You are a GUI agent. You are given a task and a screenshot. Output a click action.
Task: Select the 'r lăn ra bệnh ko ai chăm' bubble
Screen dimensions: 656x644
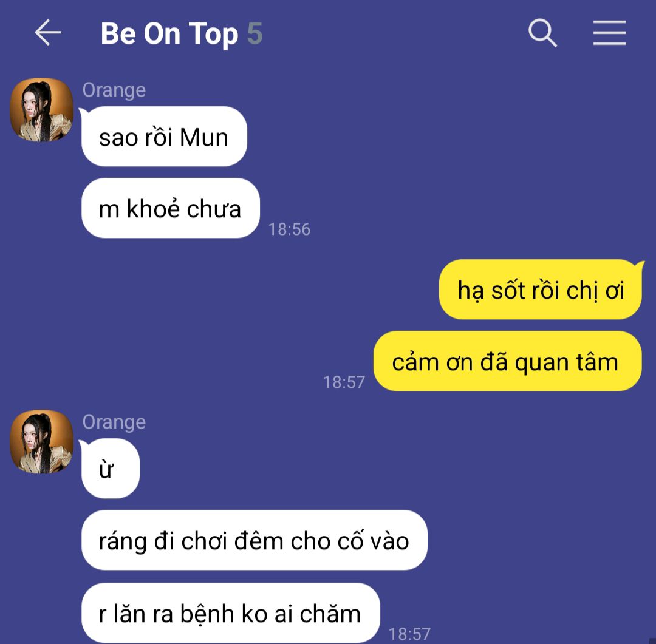[x=231, y=613]
